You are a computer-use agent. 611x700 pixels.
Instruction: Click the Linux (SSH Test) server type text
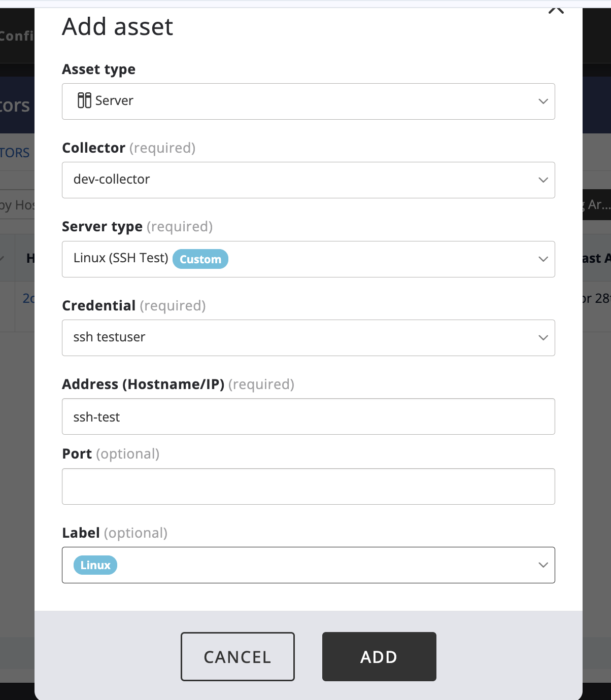(121, 258)
